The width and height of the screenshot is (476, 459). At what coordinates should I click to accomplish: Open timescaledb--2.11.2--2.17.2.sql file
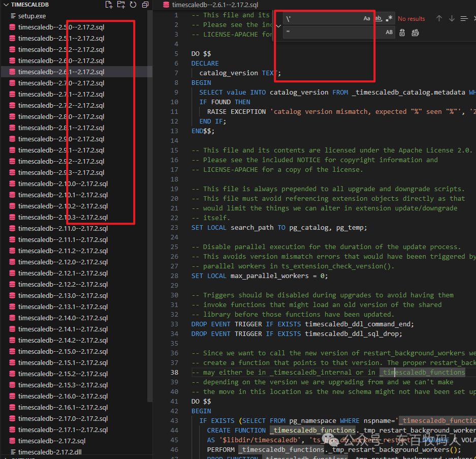point(63,251)
